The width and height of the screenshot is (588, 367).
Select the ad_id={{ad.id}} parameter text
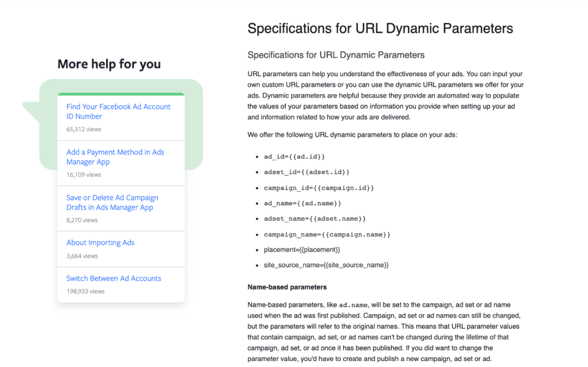(x=295, y=157)
